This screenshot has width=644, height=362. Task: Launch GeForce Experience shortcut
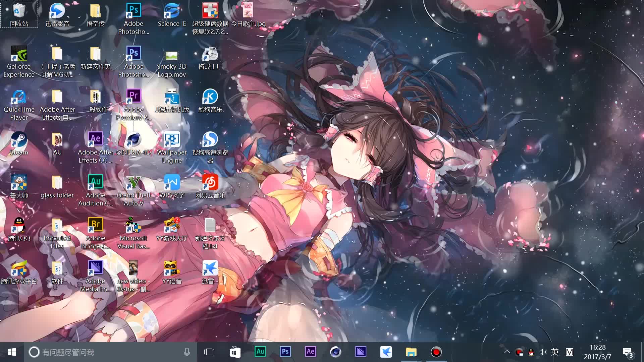pos(19,62)
